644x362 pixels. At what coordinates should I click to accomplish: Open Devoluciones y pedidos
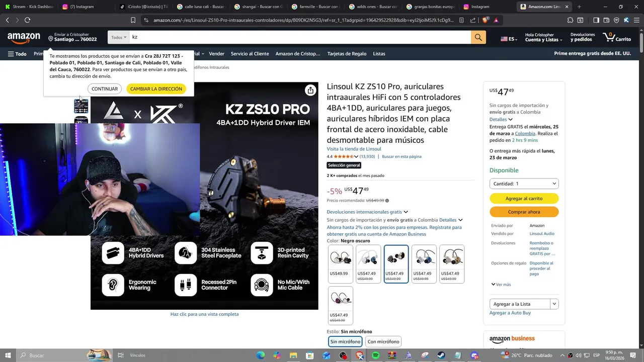click(583, 37)
